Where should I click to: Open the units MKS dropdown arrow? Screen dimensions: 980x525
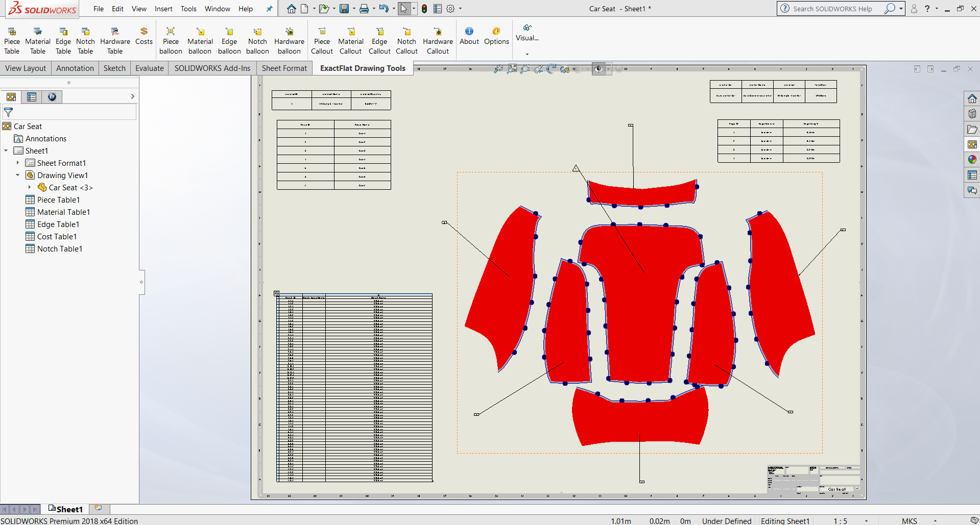click(935, 521)
